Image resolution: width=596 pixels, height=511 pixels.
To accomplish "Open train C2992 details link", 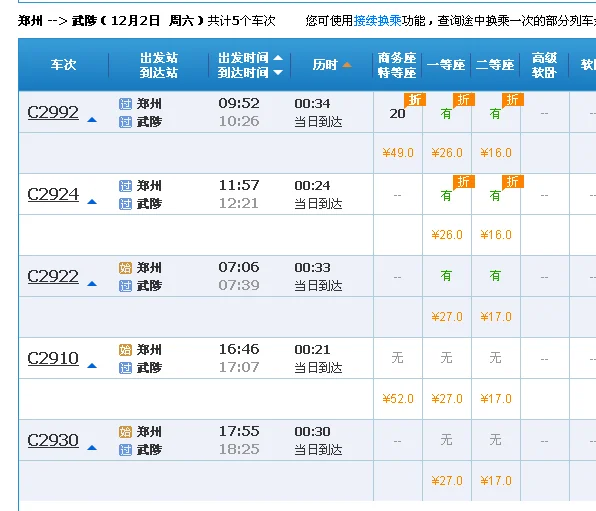I will coord(53,113).
